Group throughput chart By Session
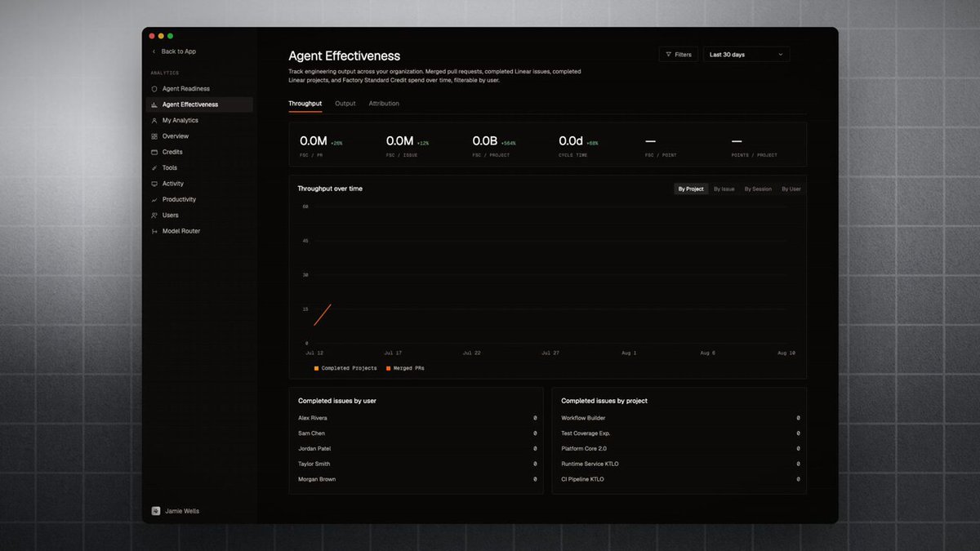Image resolution: width=980 pixels, height=551 pixels. (x=758, y=189)
